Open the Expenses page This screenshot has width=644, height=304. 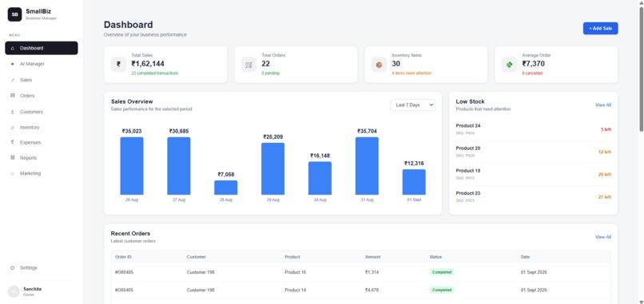click(41, 142)
